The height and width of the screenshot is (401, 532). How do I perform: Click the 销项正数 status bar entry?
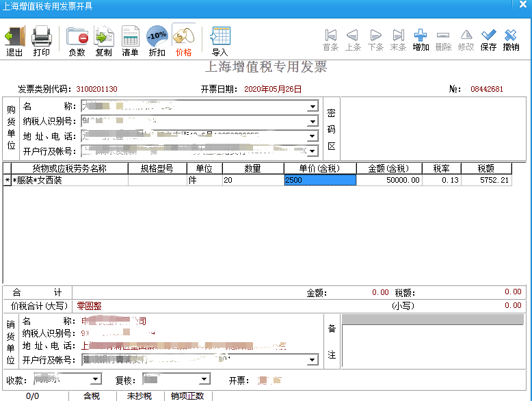coord(187,396)
